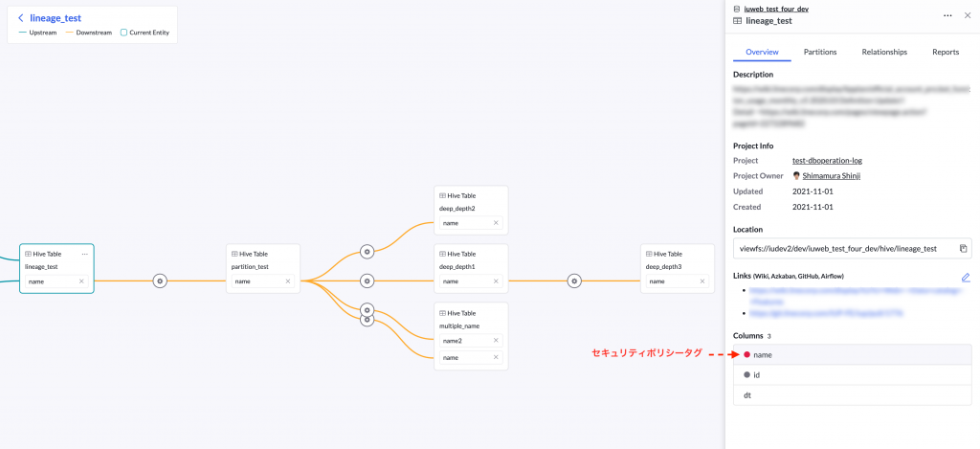
Task: Remove name2 column from multiple_name node
Action: point(496,341)
